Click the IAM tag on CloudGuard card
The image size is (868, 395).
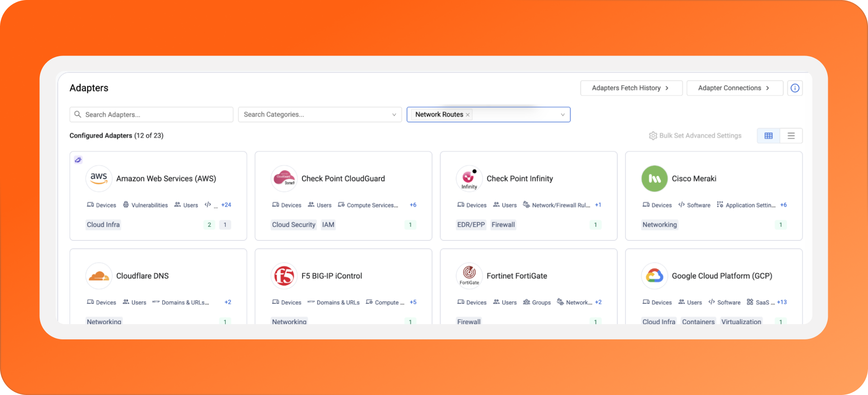tap(328, 225)
